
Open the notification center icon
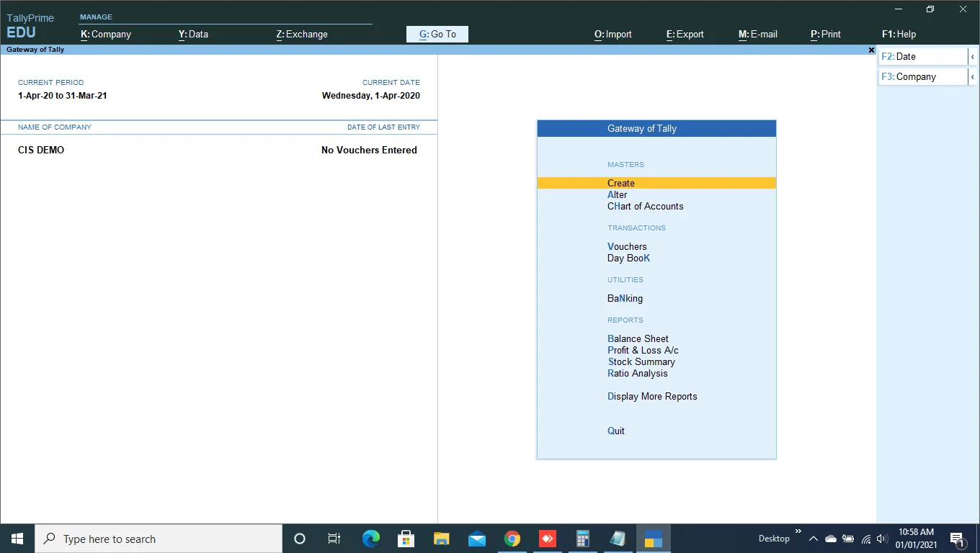(x=958, y=539)
